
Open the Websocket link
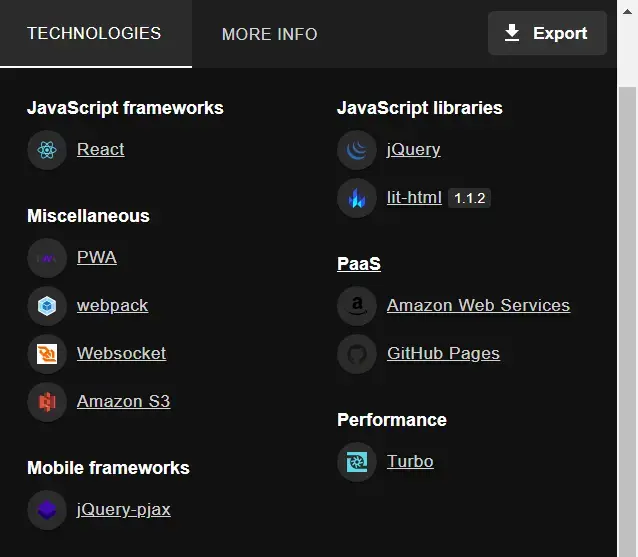click(x=121, y=353)
